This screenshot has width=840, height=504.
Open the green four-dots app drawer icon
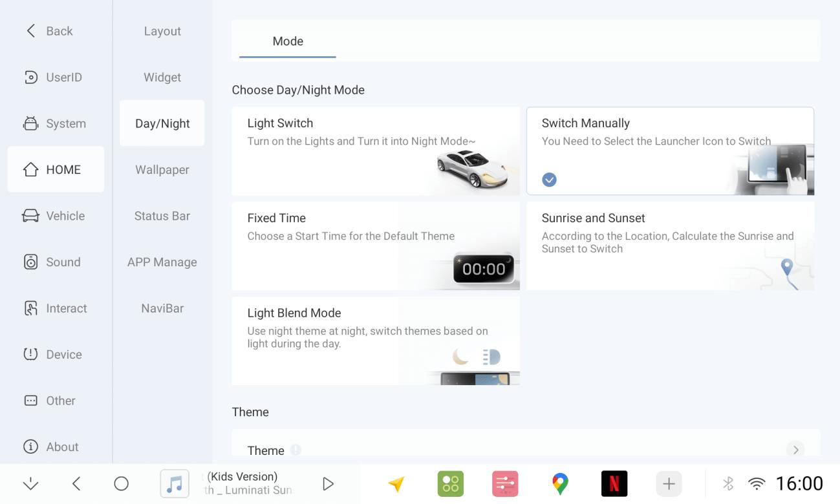[x=451, y=483]
